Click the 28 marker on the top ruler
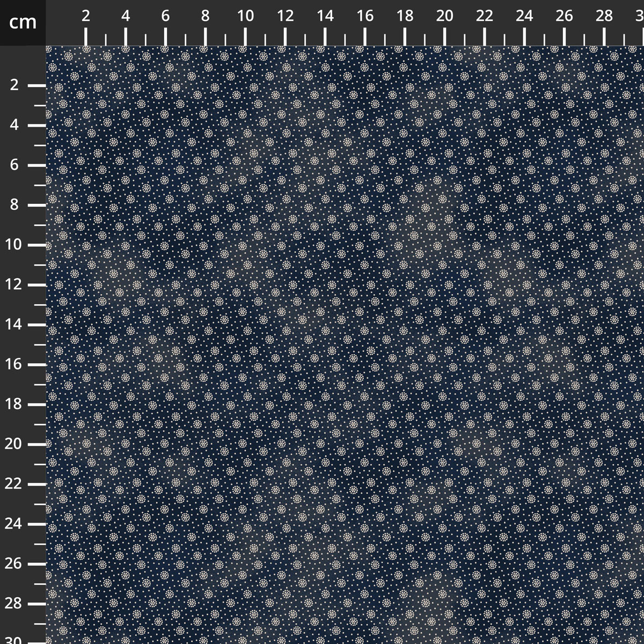Image resolution: width=644 pixels, height=644 pixels. [x=605, y=16]
